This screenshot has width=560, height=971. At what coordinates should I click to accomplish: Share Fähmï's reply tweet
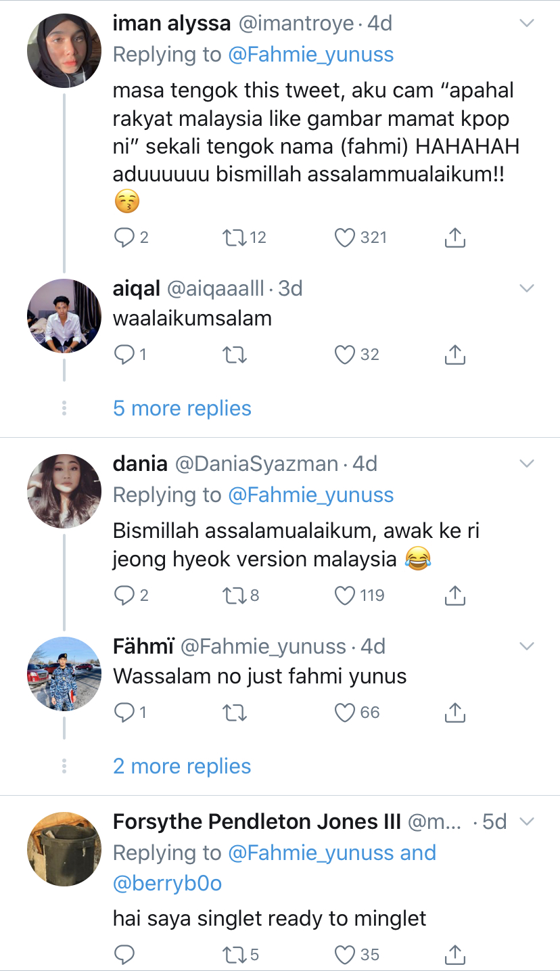(x=455, y=713)
